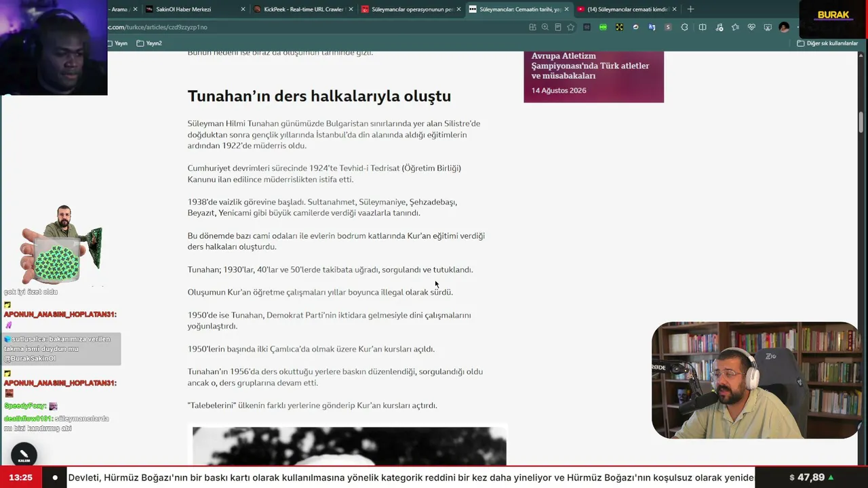Viewport: 868px width, 488px height.
Task: Open the Avrupa Atletizm Şampiyonası article card
Action: click(593, 77)
